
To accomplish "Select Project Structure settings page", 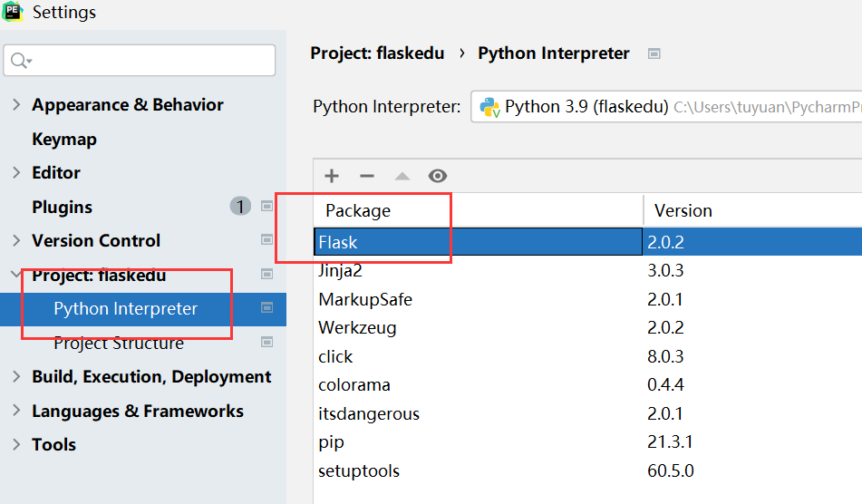I will pos(119,343).
